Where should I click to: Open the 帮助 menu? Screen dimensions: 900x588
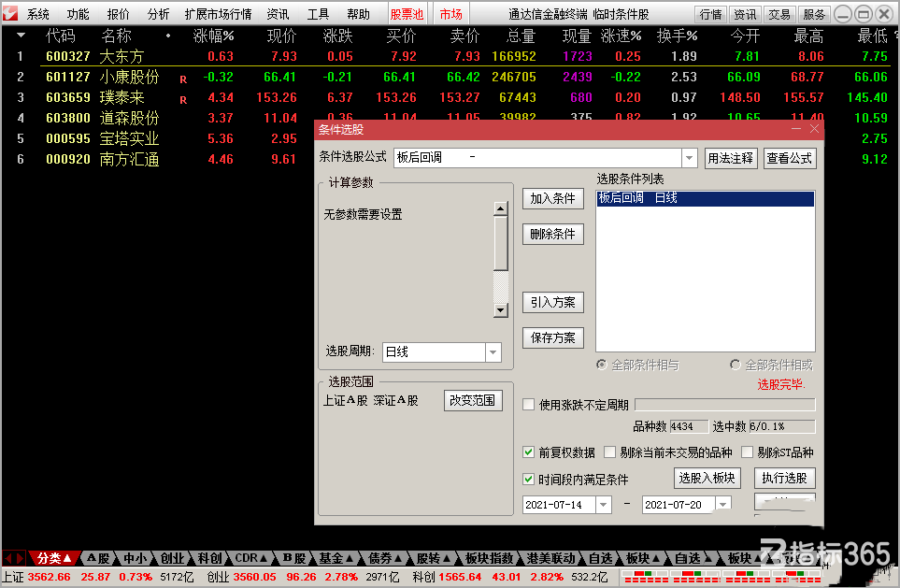358,14
